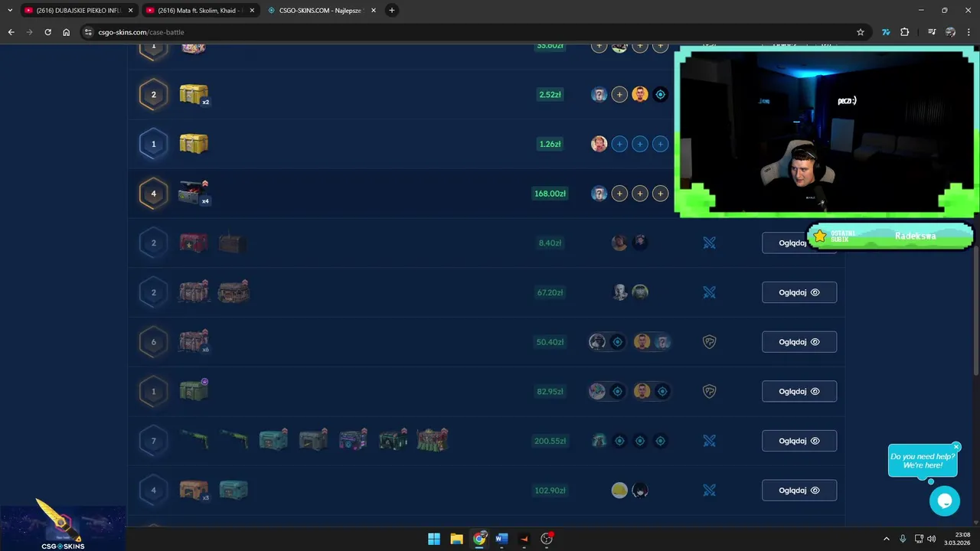Viewport: 980px width, 551px height.
Task: Click the 168.00zł price label
Action: point(550,194)
